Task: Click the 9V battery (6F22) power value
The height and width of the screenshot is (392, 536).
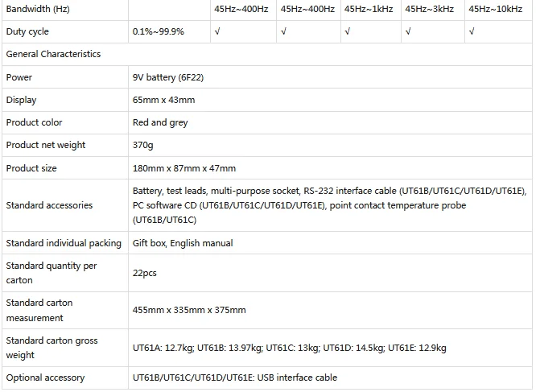Action: [x=169, y=77]
